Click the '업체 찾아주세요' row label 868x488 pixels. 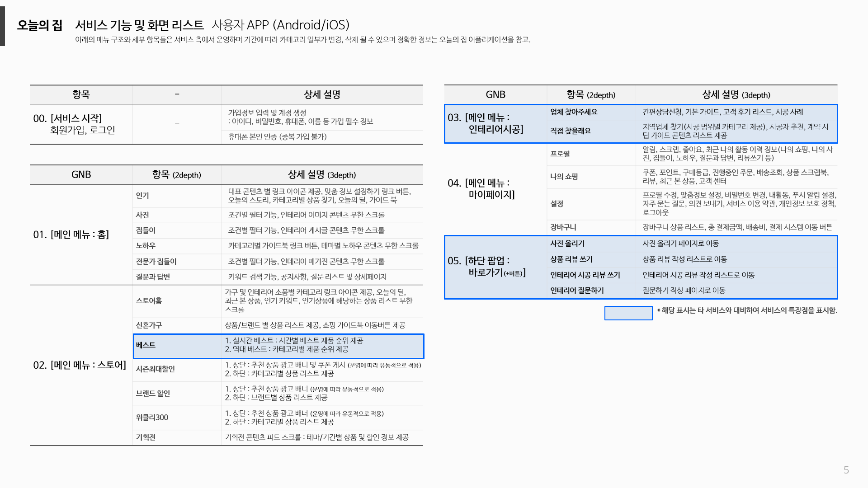pyautogui.click(x=574, y=112)
